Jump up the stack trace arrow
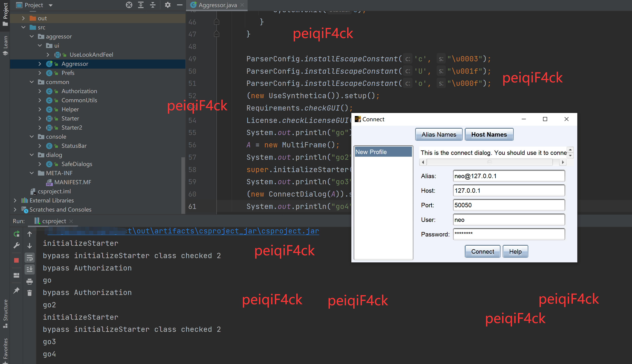This screenshot has width=632, height=364. 30,234
